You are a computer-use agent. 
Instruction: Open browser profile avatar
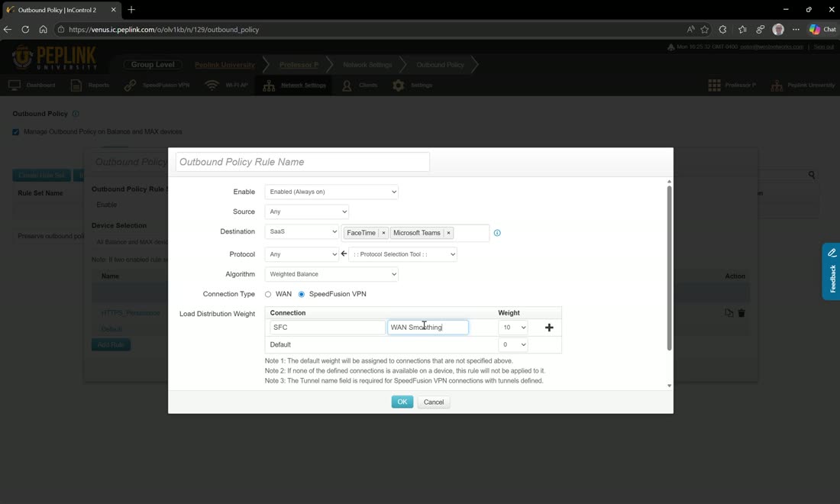pos(778,30)
